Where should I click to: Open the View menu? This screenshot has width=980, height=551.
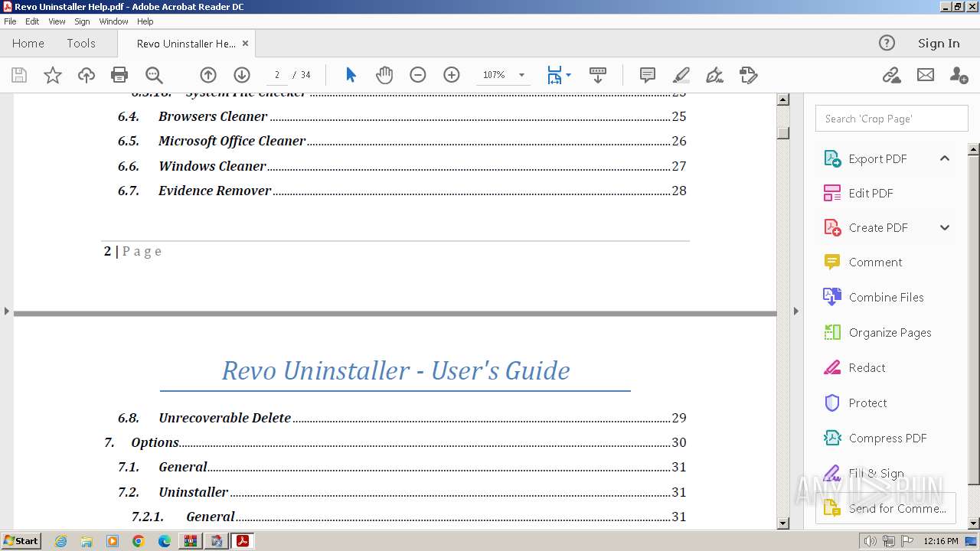tap(57, 21)
